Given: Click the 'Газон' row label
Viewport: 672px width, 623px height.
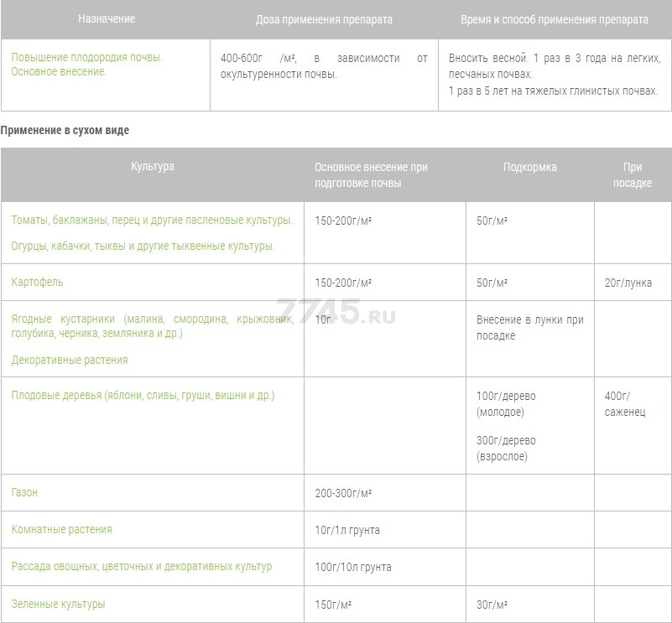Looking at the screenshot, I should coord(24,493).
